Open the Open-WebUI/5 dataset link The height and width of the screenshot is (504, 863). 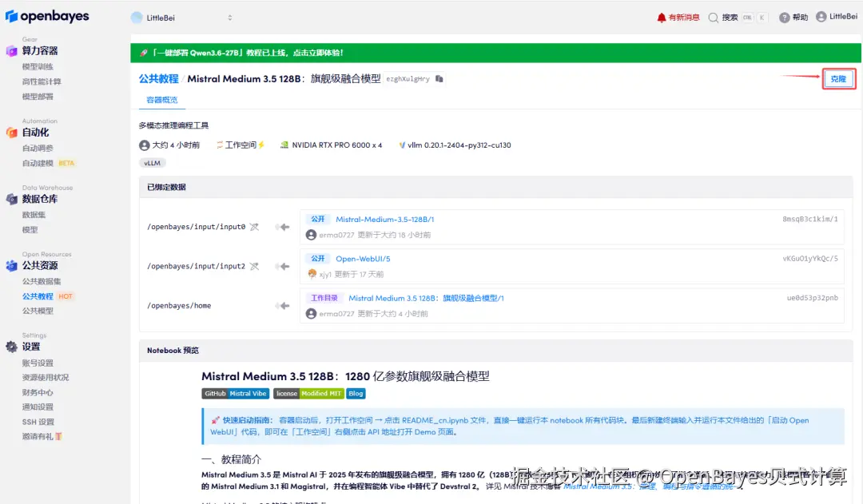click(x=363, y=259)
